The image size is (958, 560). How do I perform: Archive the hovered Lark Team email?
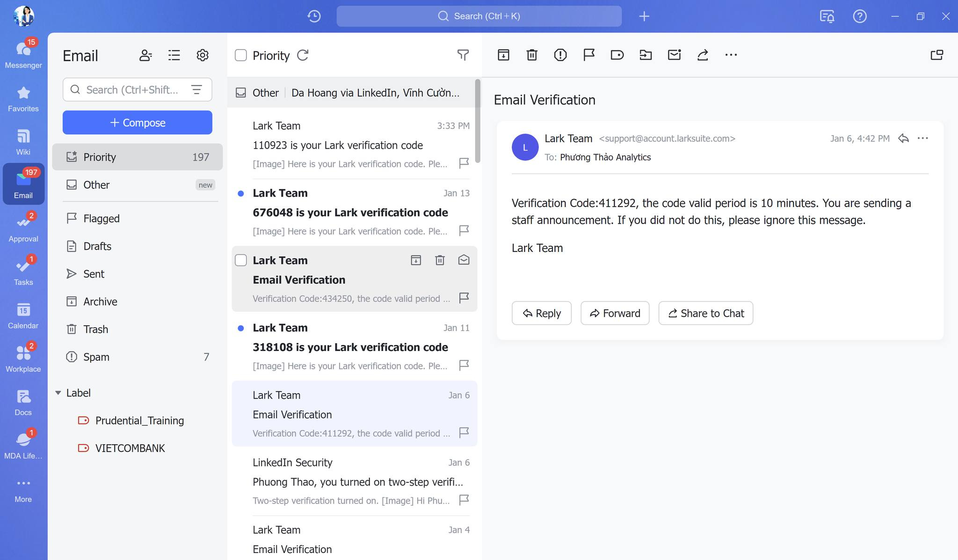tap(416, 260)
